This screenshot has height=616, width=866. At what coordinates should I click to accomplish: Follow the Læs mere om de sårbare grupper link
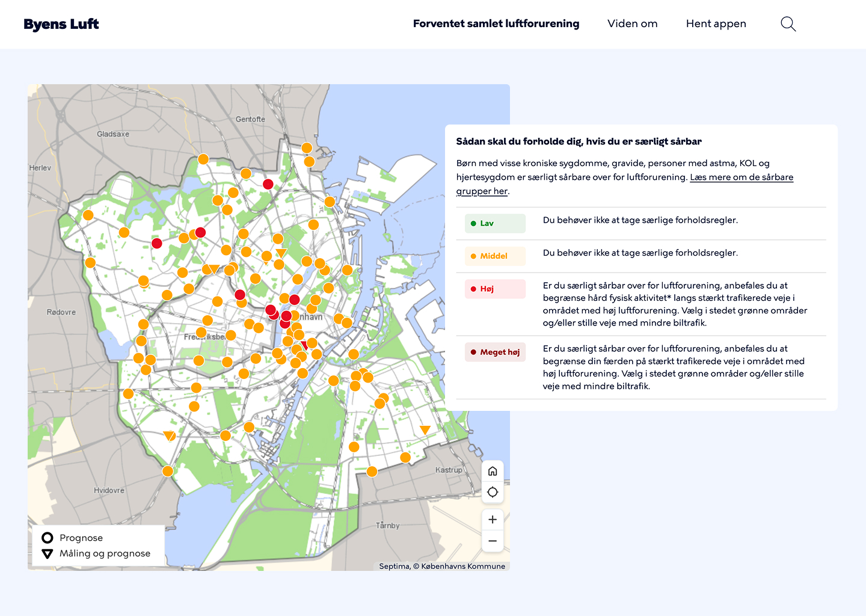(x=741, y=177)
